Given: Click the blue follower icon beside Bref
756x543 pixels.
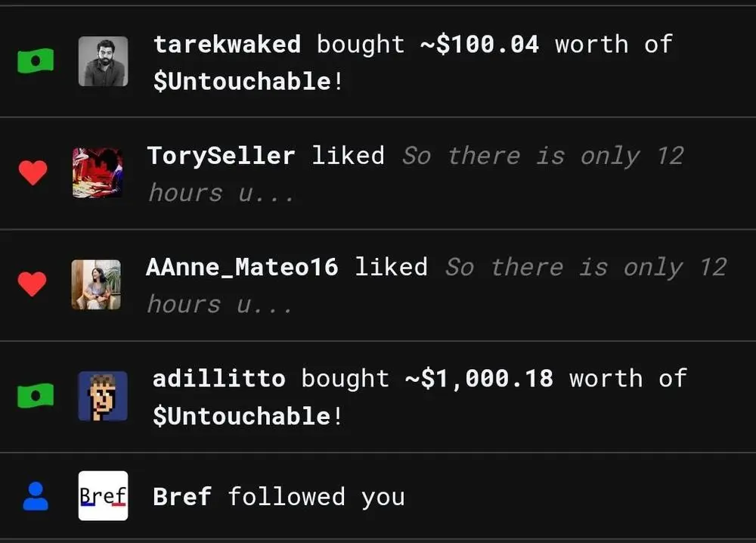Looking at the screenshot, I should click(x=33, y=496).
